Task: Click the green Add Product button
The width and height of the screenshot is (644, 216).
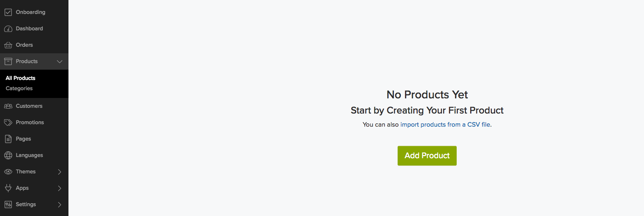Action: coord(427,156)
